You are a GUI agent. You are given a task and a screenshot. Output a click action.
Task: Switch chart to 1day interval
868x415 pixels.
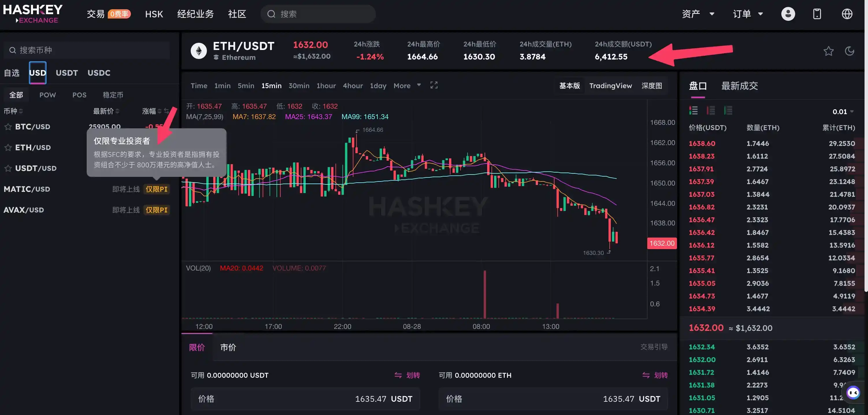(378, 86)
